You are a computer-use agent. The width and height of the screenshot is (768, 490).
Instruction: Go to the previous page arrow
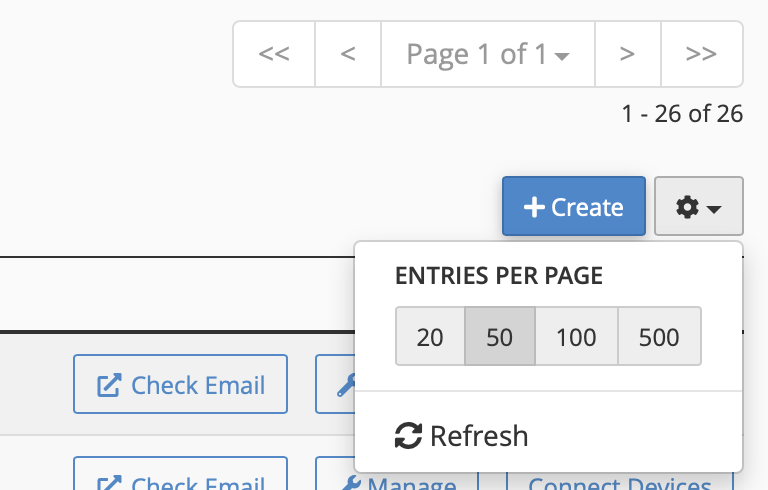click(348, 54)
